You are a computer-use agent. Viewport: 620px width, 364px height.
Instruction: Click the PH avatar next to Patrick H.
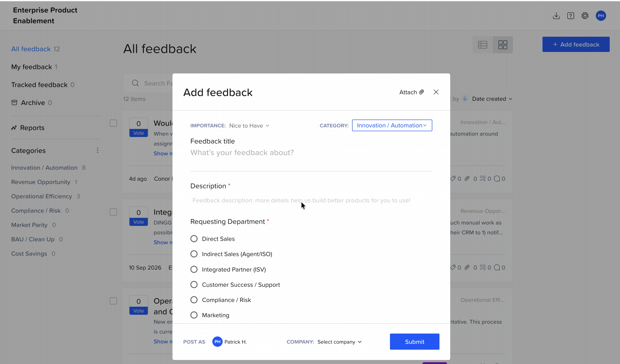217,342
